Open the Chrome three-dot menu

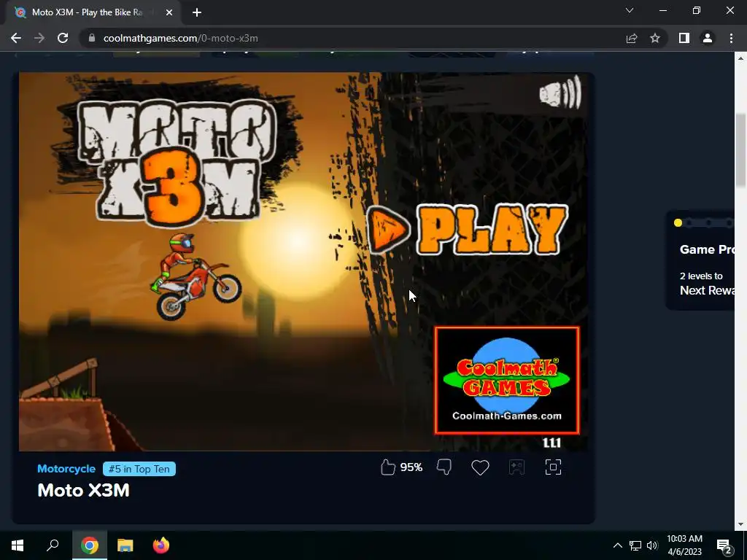[731, 38]
